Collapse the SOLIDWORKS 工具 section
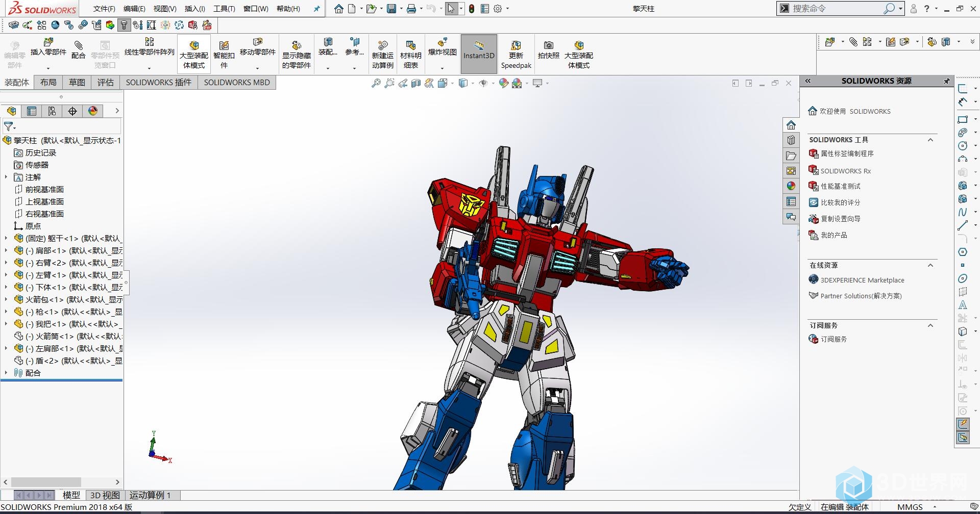 930,140
